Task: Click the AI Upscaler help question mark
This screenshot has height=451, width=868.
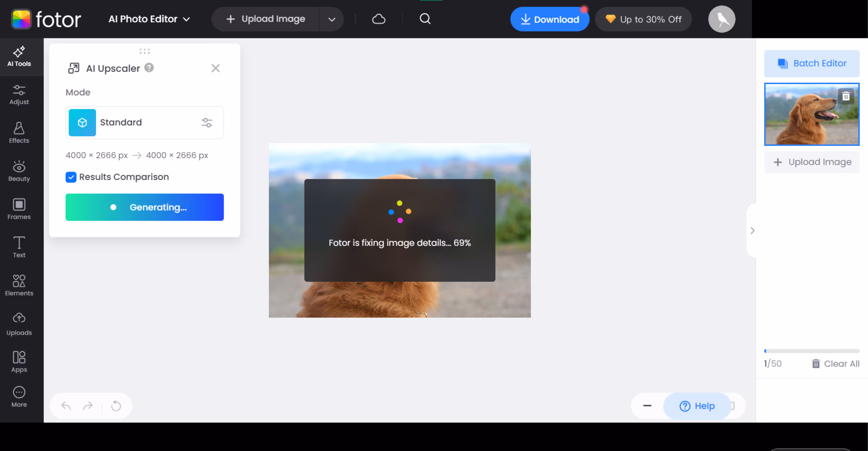Action: 149,68
